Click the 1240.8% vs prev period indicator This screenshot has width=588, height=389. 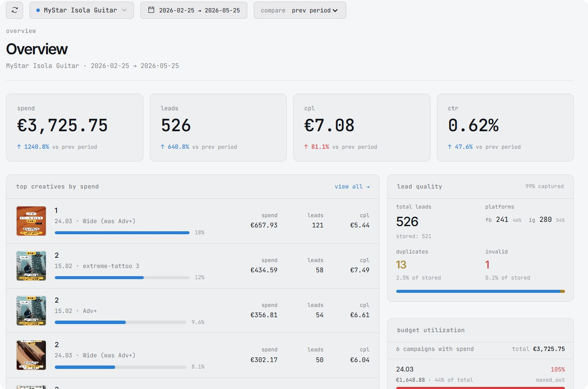tap(57, 147)
